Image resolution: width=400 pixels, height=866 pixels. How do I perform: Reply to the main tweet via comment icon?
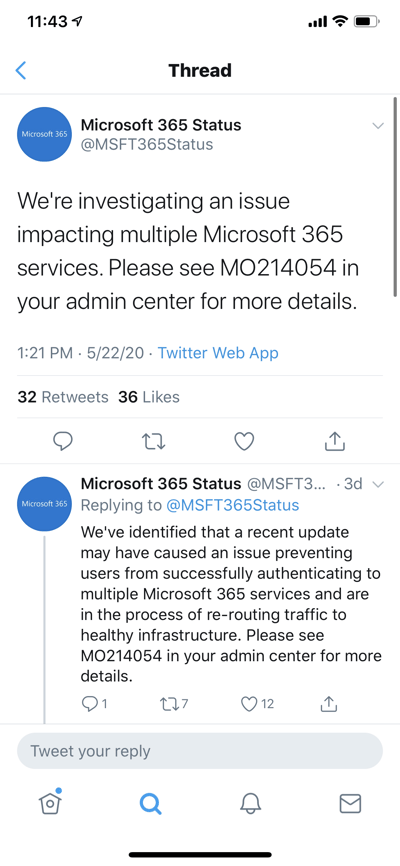(x=63, y=441)
